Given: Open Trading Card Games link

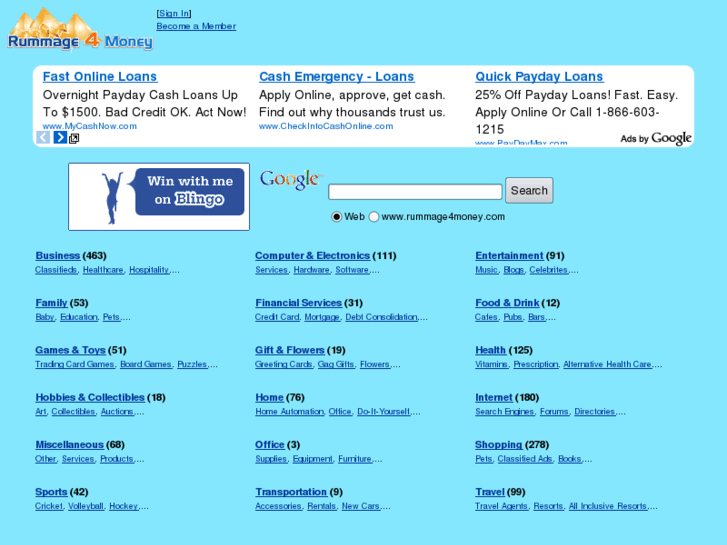Looking at the screenshot, I should [x=75, y=365].
